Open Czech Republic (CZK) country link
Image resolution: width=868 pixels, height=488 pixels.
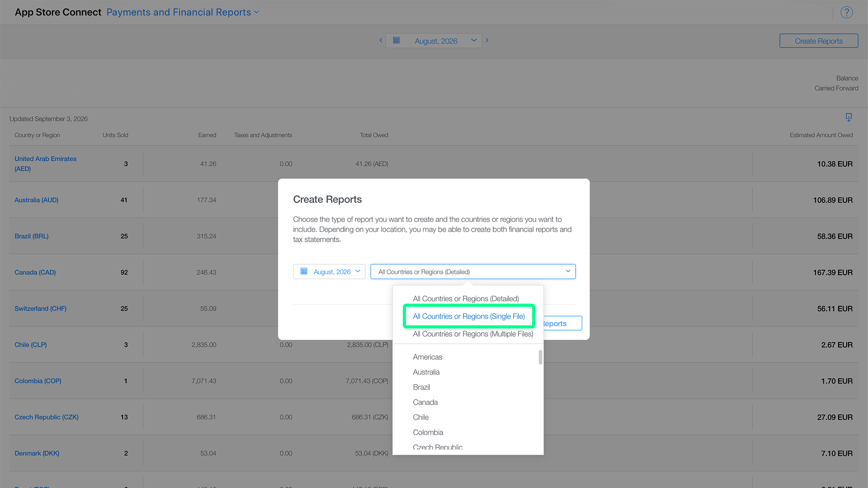pos(46,417)
